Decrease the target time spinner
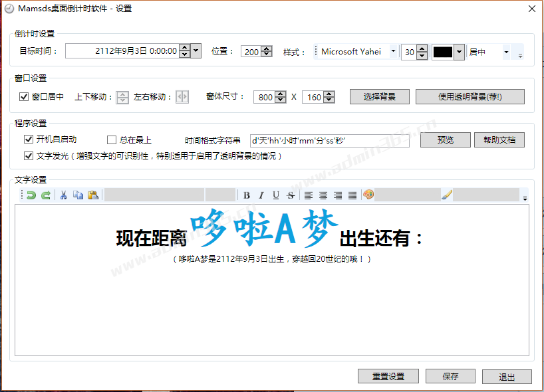The height and width of the screenshot is (392, 544). 185,54
